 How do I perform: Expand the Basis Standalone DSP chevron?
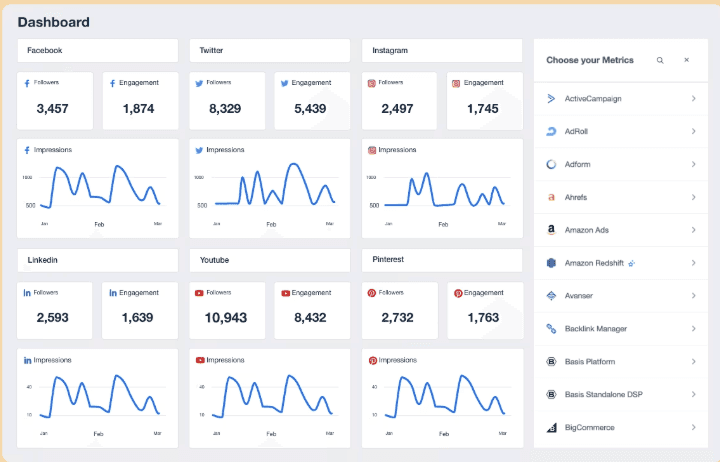pyautogui.click(x=693, y=394)
